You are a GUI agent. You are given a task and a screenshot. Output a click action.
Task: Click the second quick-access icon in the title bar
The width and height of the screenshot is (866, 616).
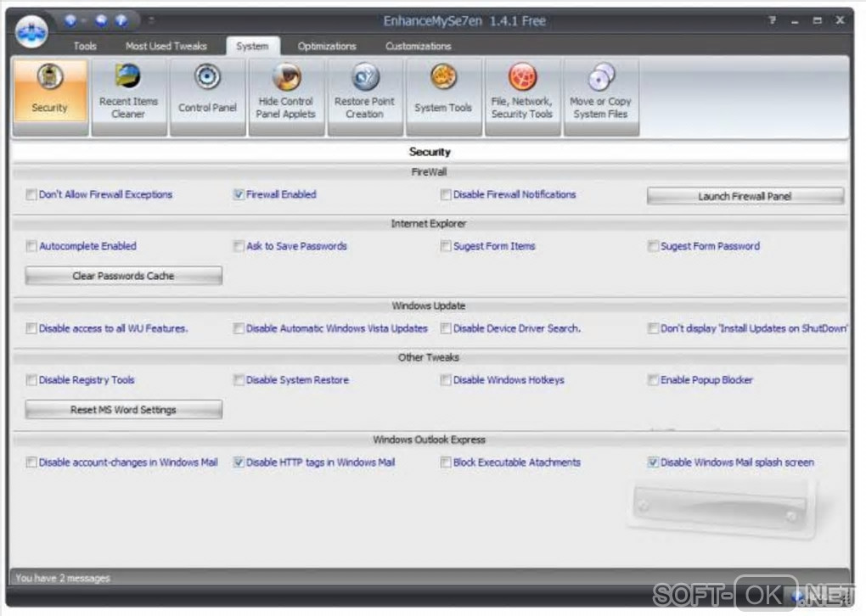pos(101,21)
